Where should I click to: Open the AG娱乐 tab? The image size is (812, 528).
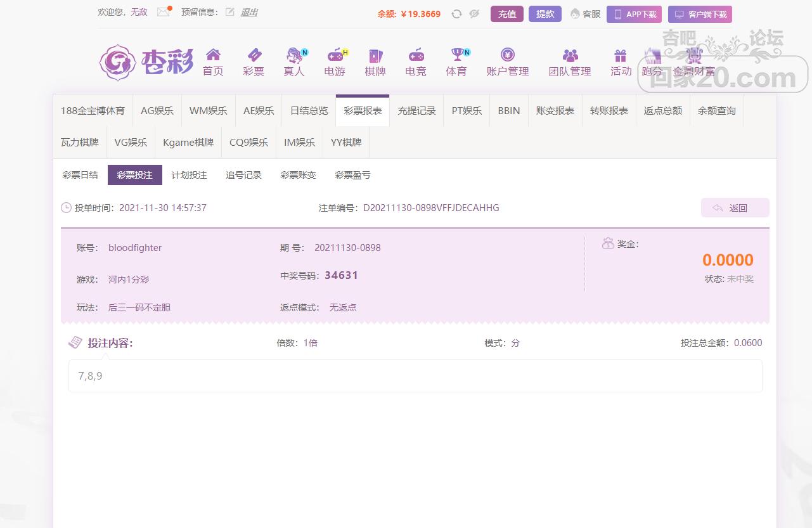[157, 110]
